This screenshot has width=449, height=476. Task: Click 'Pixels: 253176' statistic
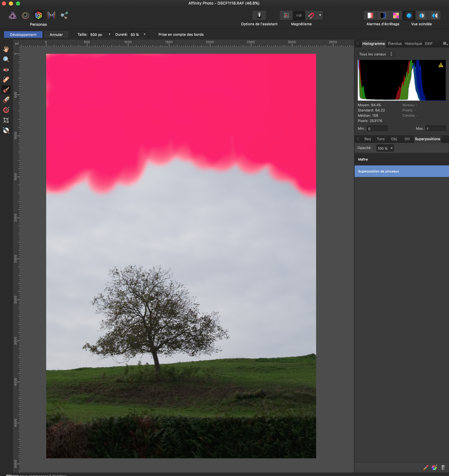pos(370,121)
